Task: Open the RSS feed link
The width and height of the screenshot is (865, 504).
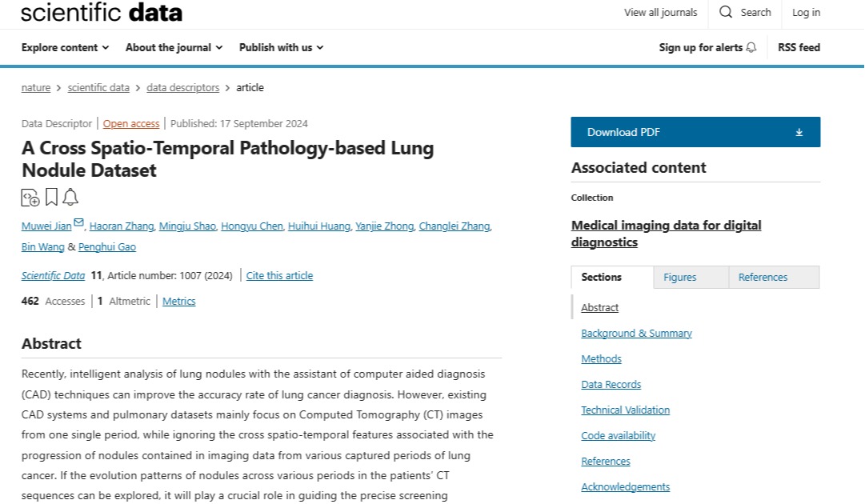Action: (x=799, y=48)
